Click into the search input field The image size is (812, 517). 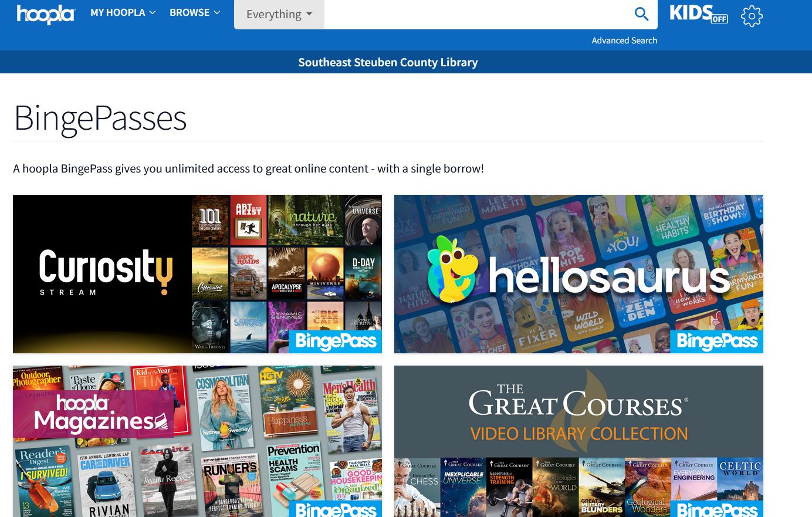[x=475, y=14]
